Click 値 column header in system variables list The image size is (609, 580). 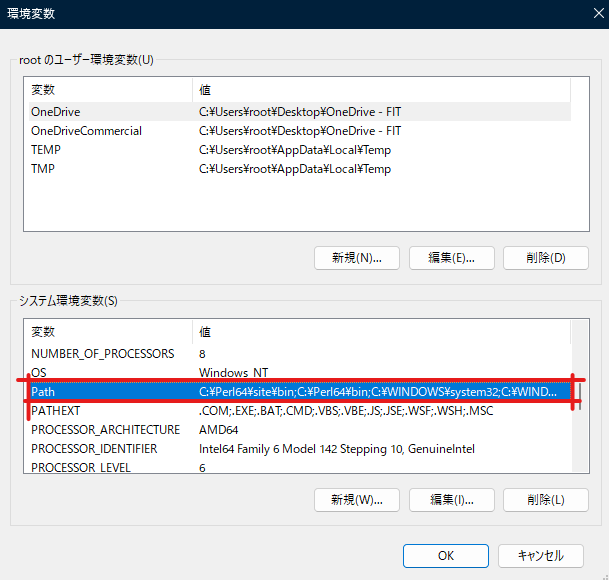(x=380, y=332)
